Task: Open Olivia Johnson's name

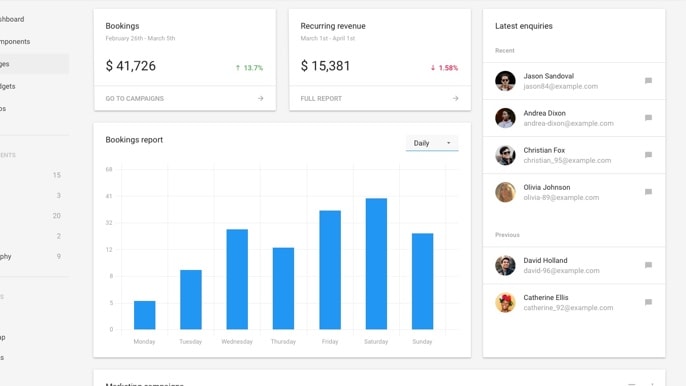Action: pos(547,187)
